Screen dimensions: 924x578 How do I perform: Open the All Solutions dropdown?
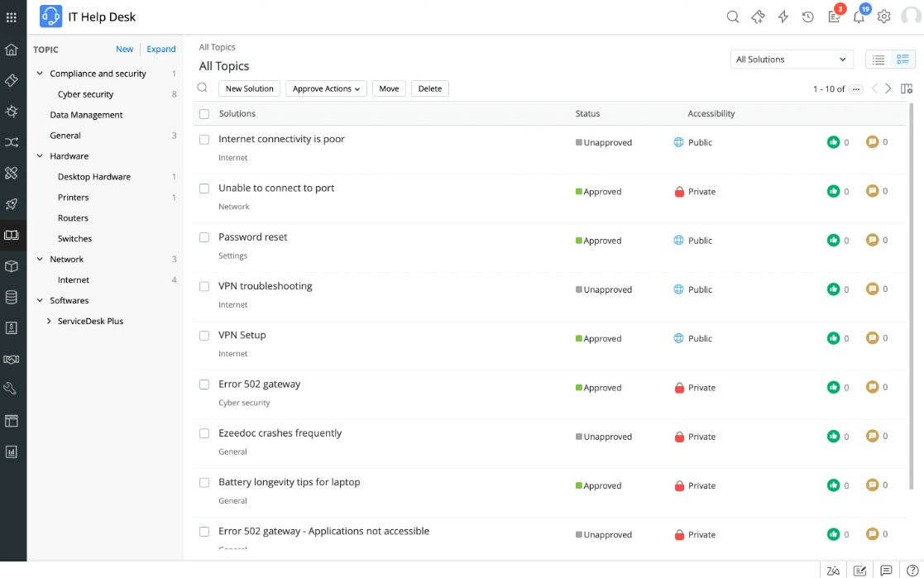click(x=791, y=59)
